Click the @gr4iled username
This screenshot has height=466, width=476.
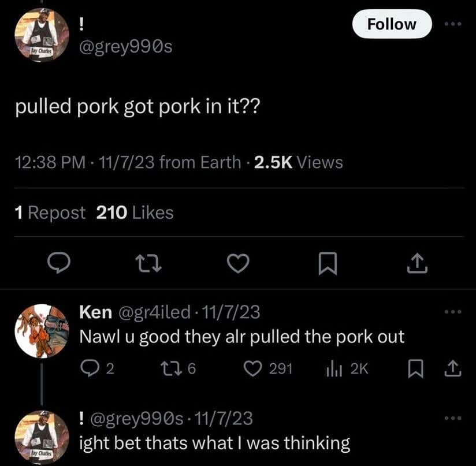pyautogui.click(x=154, y=312)
